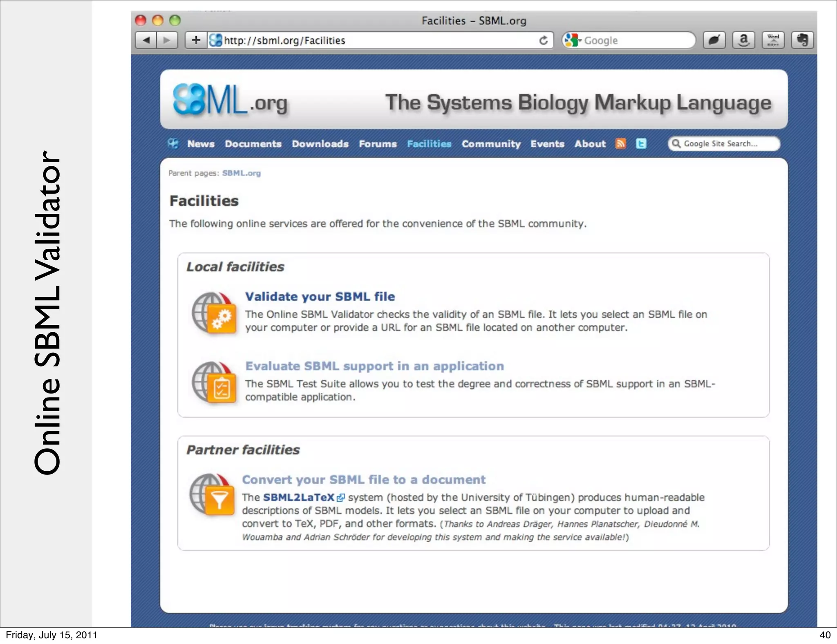The height and width of the screenshot is (644, 837).
Task: Click the leaf bookmarklet toolbar icon
Action: tap(714, 40)
